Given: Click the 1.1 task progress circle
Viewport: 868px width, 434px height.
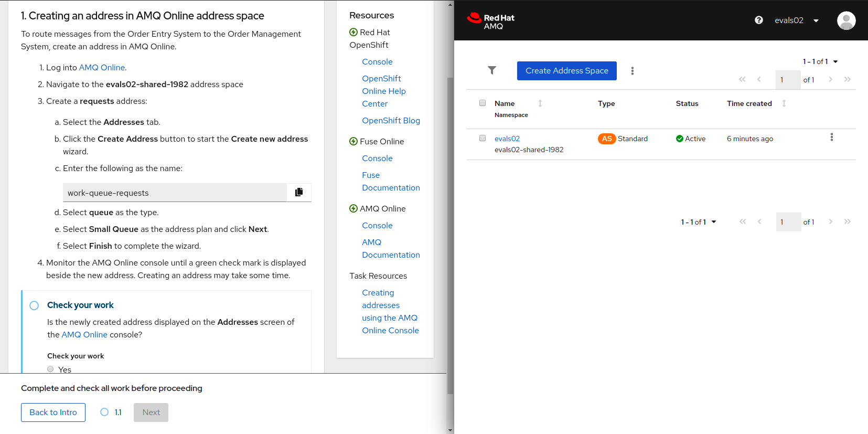Looking at the screenshot, I should [104, 412].
